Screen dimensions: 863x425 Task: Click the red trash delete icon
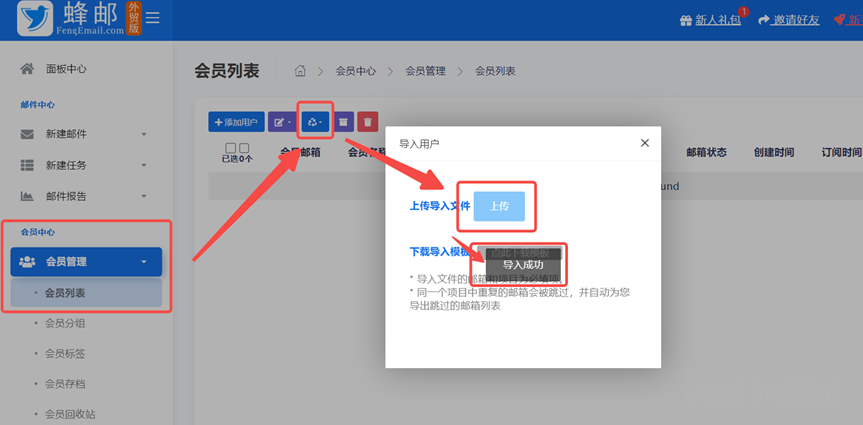(x=368, y=122)
